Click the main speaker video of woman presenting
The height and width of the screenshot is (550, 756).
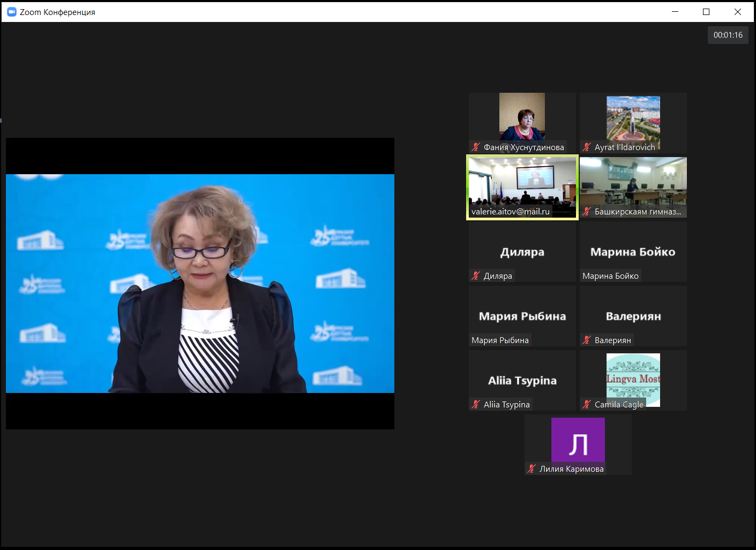pyautogui.click(x=200, y=283)
